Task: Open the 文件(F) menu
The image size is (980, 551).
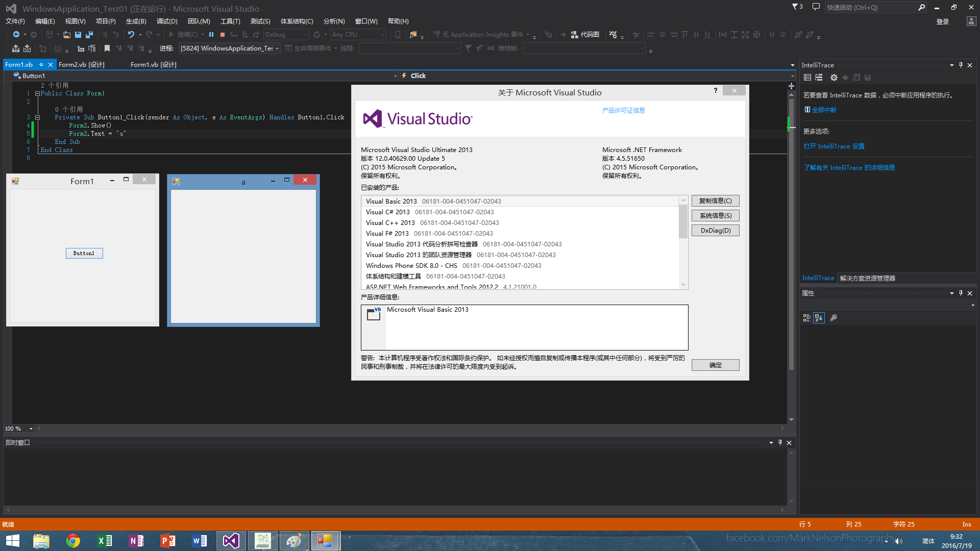Action: (x=15, y=21)
